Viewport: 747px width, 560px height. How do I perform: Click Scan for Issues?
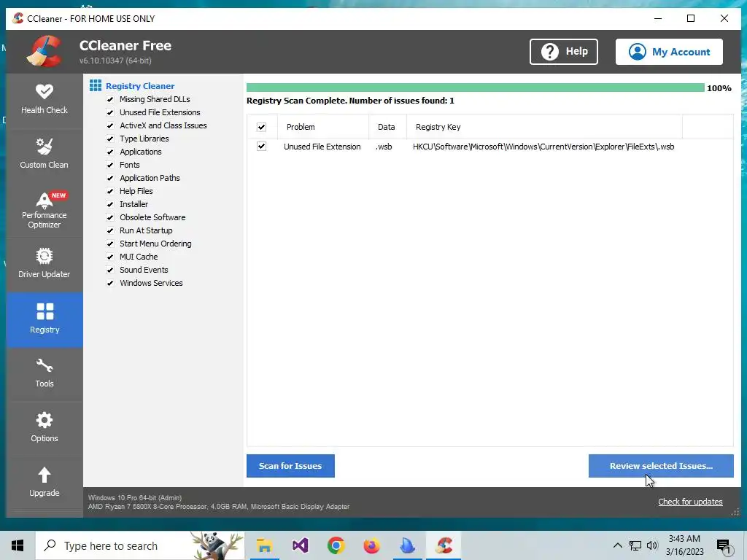click(290, 466)
